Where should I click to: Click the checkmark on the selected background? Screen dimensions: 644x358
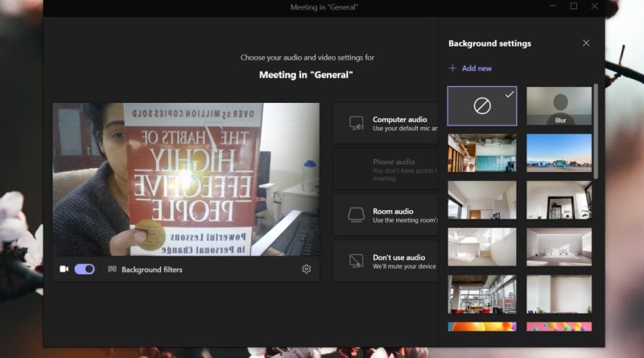[x=510, y=95]
